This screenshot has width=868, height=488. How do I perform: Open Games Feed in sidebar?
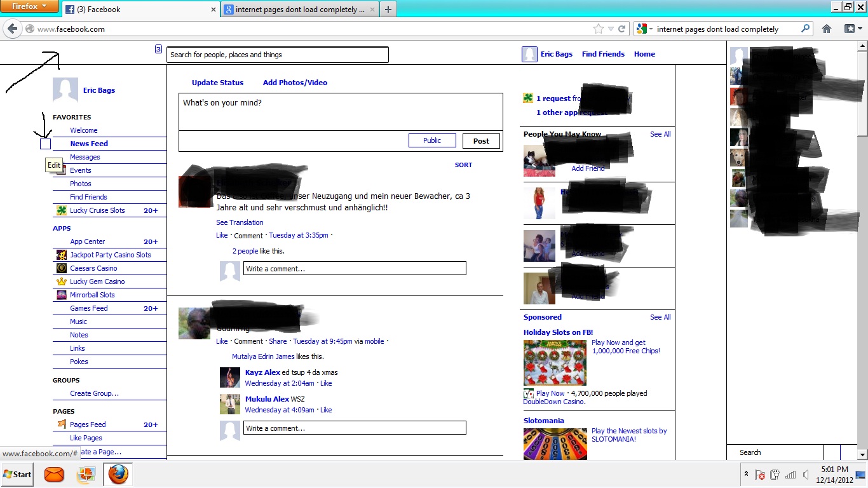89,308
